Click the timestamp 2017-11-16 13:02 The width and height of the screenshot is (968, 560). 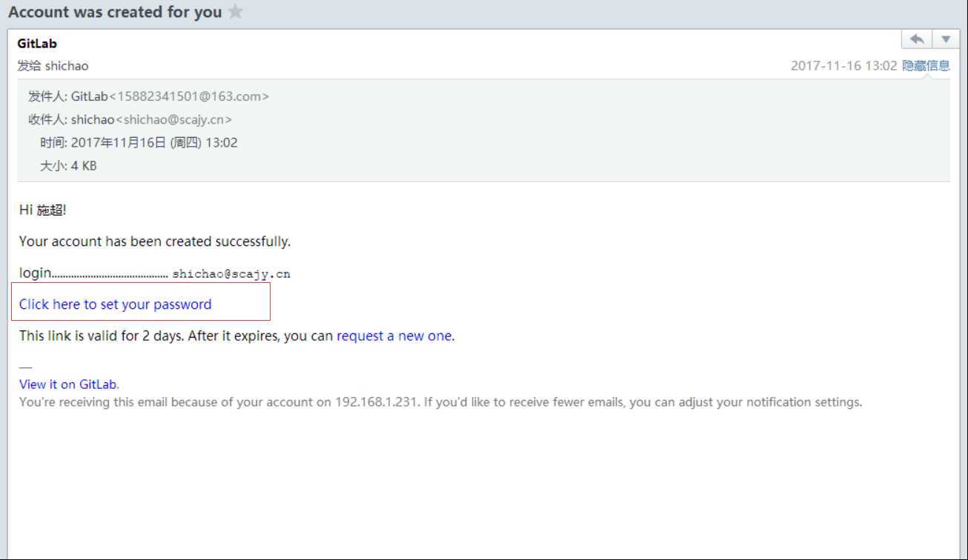[x=844, y=65]
